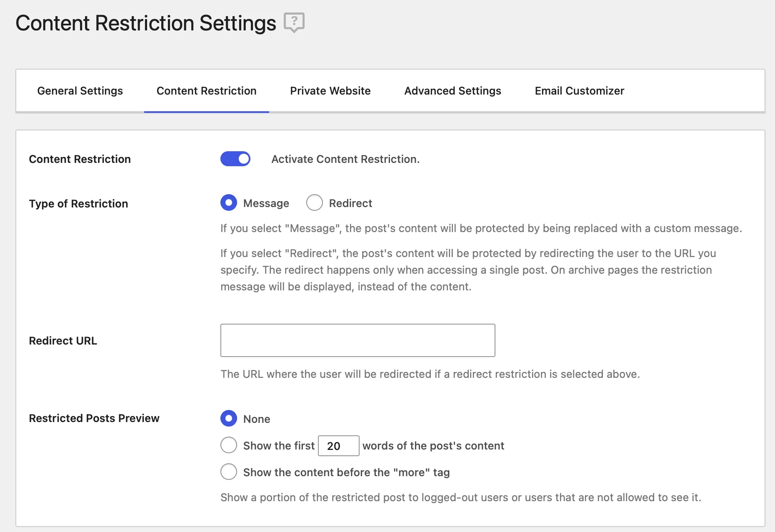The width and height of the screenshot is (775, 532).
Task: Click the 'Type of Restriction' row label
Action: pos(78,204)
